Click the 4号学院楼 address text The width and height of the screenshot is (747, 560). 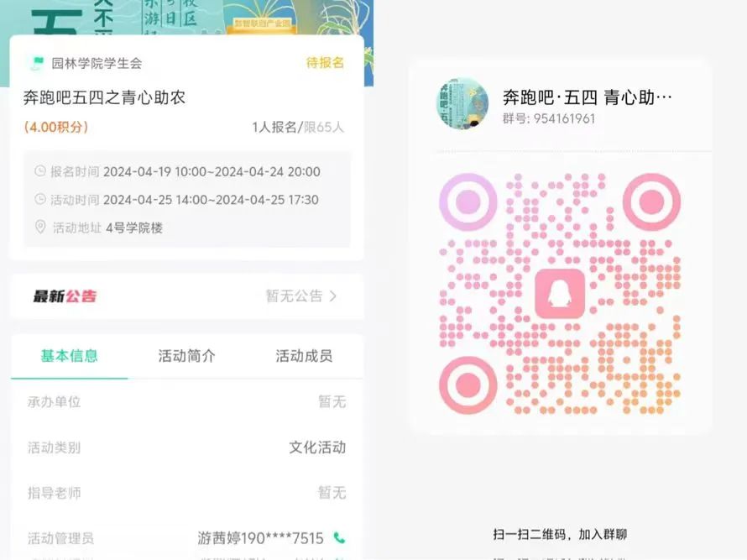tap(134, 228)
